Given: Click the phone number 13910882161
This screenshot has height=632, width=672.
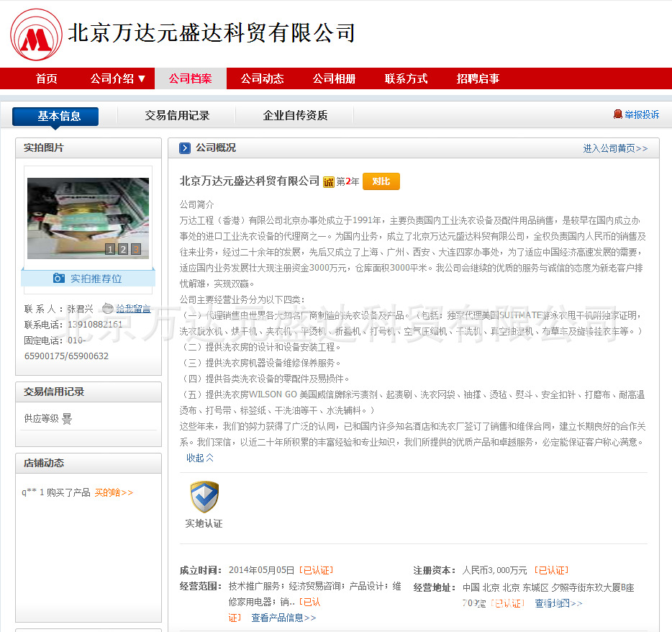Looking at the screenshot, I should [95, 325].
